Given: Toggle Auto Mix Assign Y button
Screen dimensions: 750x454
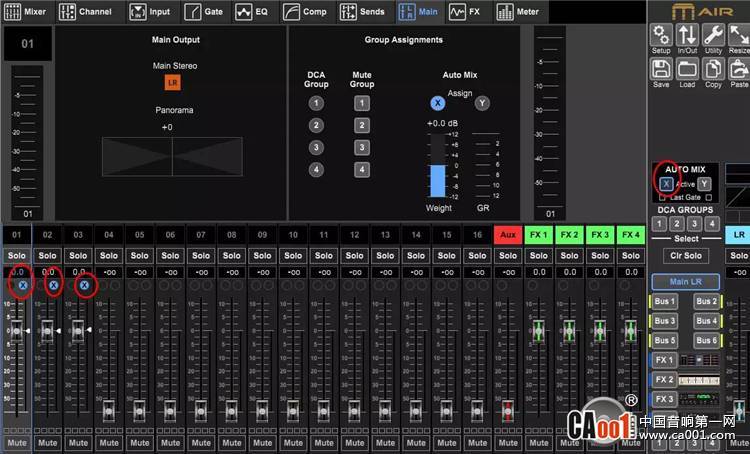Looking at the screenshot, I should pos(482,103).
